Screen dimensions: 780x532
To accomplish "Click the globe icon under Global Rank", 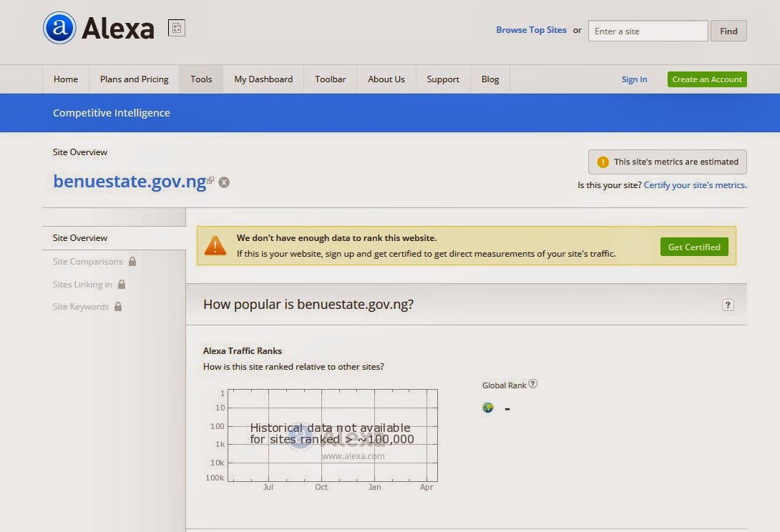I will (x=488, y=408).
